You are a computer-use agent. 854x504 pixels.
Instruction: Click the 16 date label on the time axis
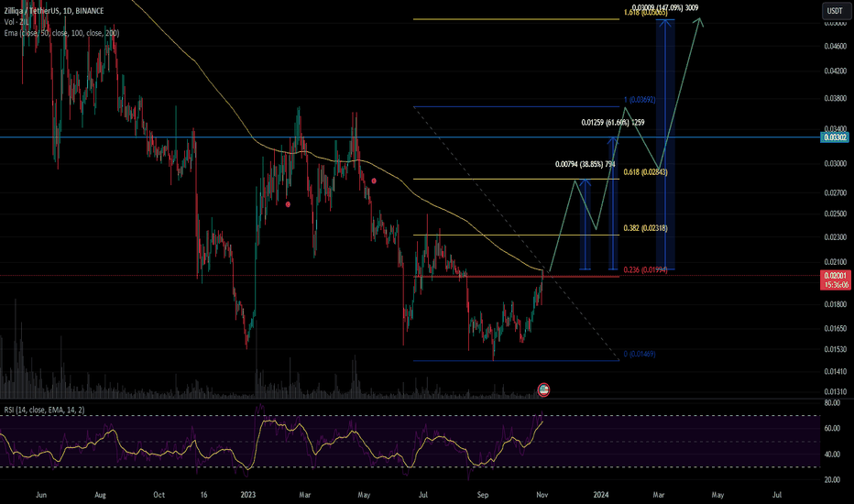[x=203, y=495]
